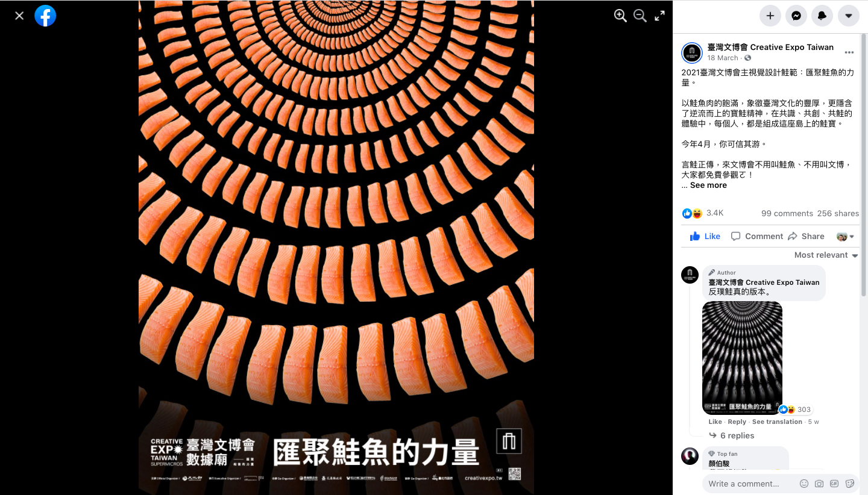The width and height of the screenshot is (868, 495).
Task: Go to Facebook home via the logo
Action: click(45, 16)
